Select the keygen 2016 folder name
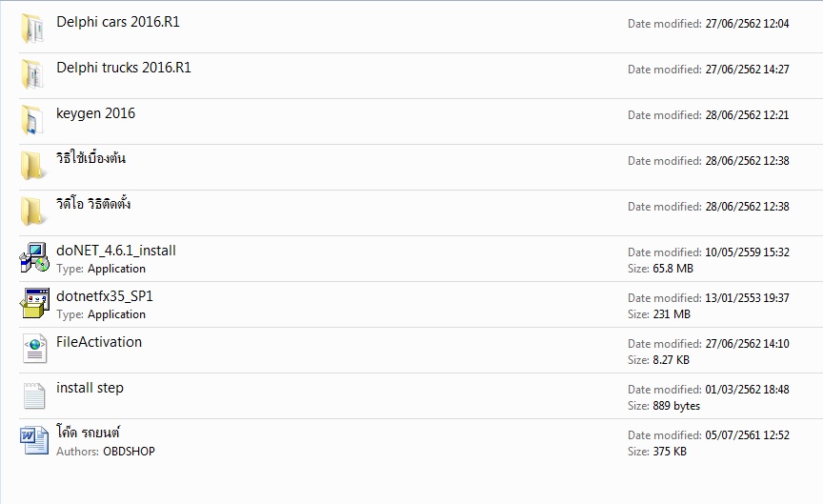 coord(95,113)
